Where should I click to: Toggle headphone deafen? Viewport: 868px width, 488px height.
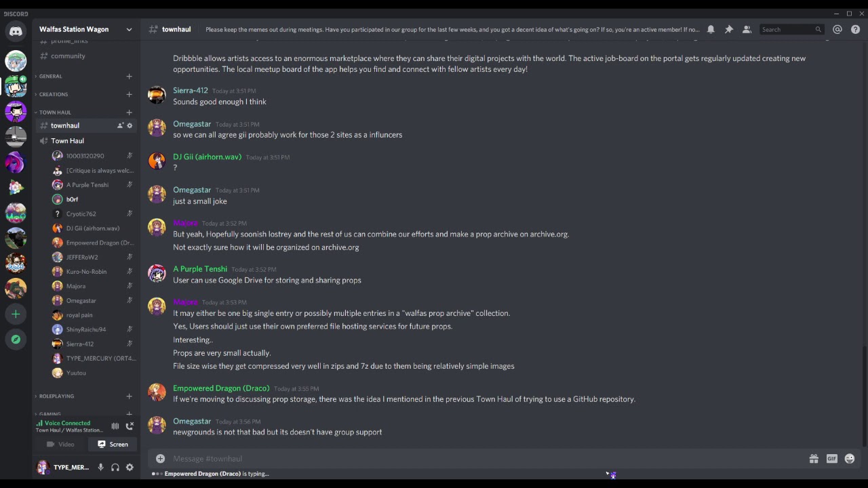tap(115, 467)
